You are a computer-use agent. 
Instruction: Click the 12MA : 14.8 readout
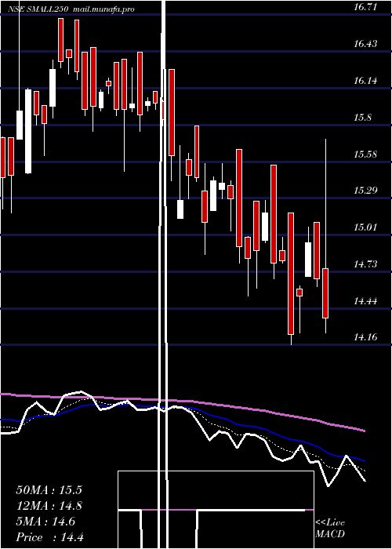click(x=49, y=506)
